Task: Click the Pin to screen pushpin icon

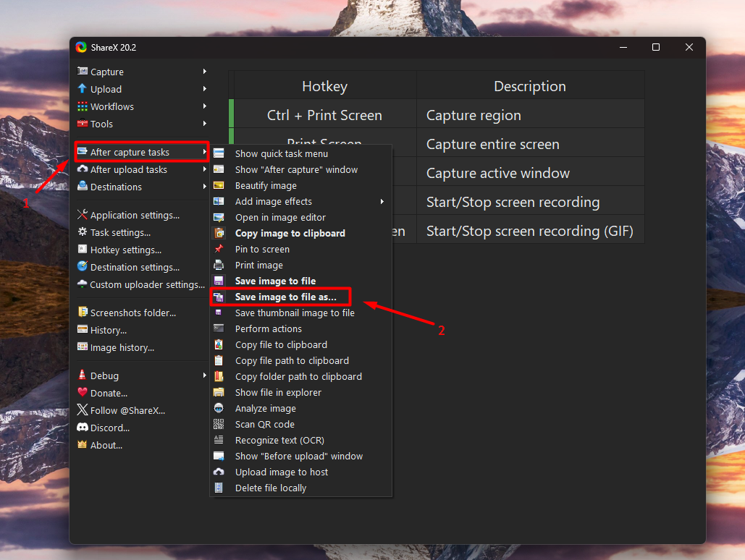Action: (x=219, y=249)
